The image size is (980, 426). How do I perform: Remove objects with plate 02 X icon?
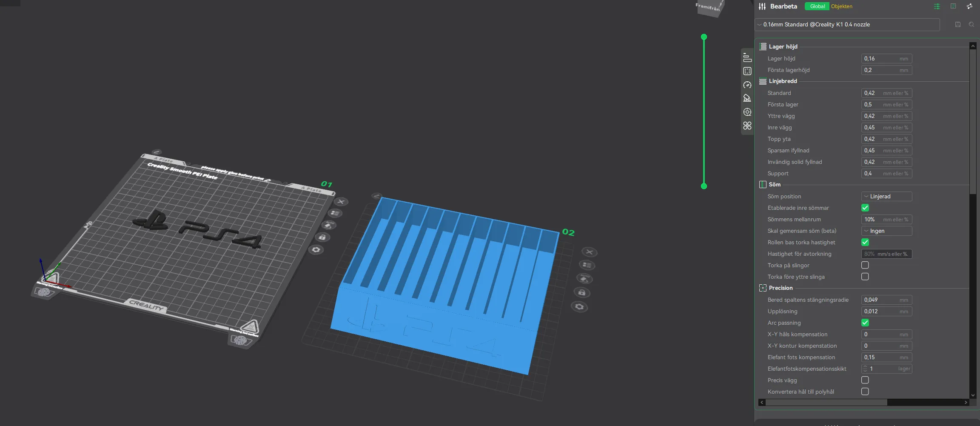[589, 252]
